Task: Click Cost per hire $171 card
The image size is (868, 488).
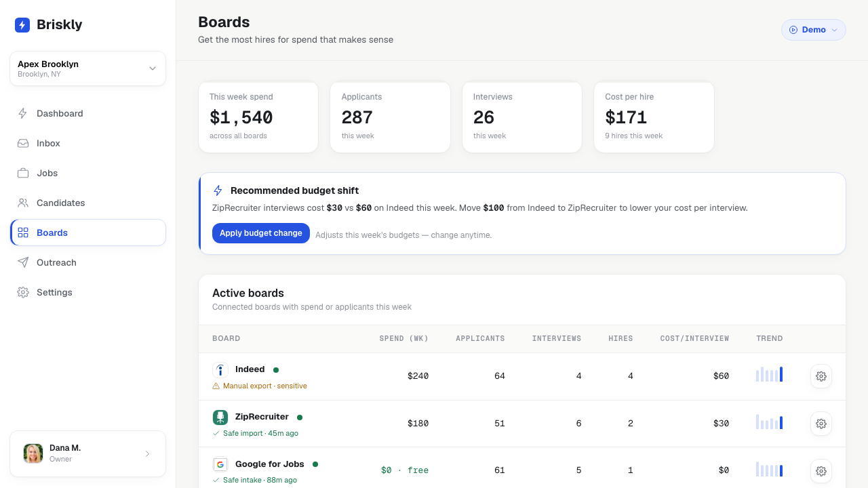Action: pos(654,117)
